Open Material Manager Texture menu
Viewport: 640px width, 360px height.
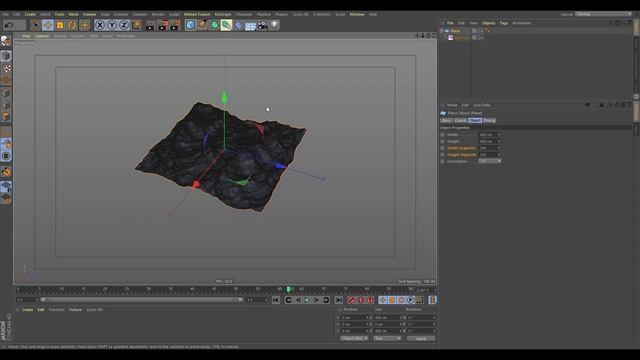(75, 310)
